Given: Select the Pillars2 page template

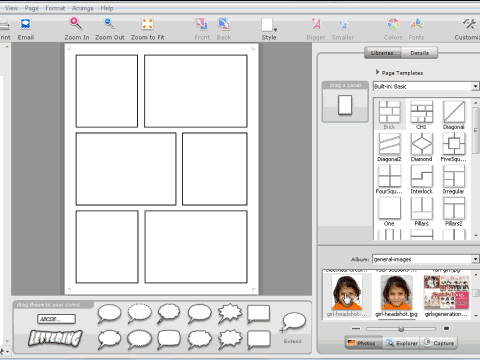Looking at the screenshot, I should coord(454,212).
